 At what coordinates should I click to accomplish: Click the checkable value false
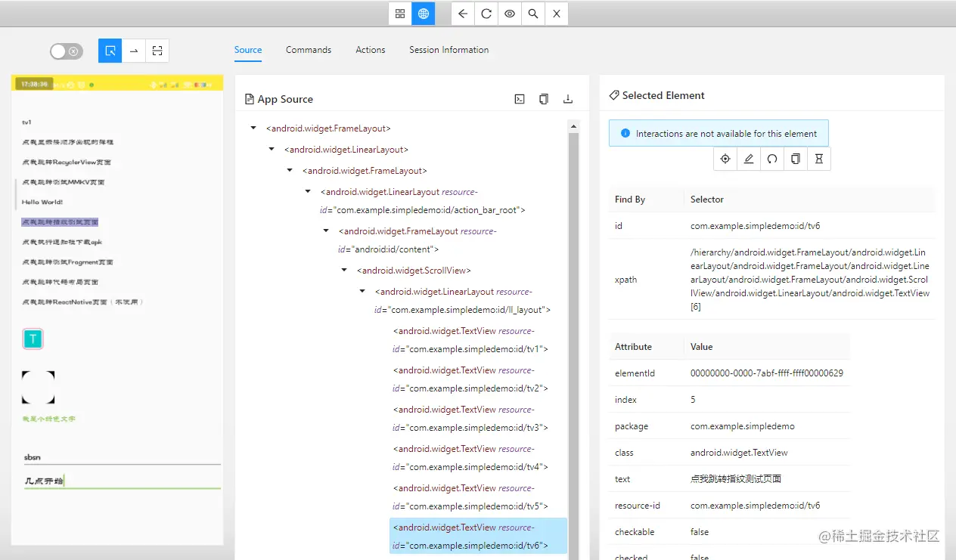700,532
